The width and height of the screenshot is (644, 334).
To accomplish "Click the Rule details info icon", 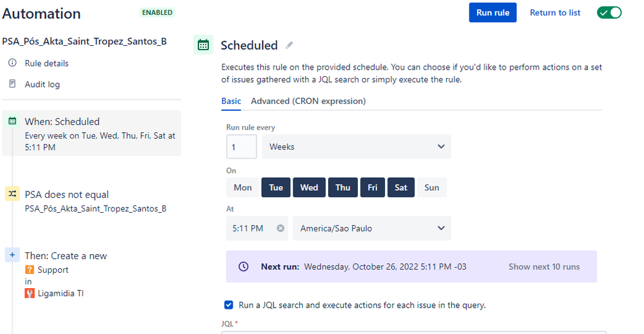I will pos(12,63).
